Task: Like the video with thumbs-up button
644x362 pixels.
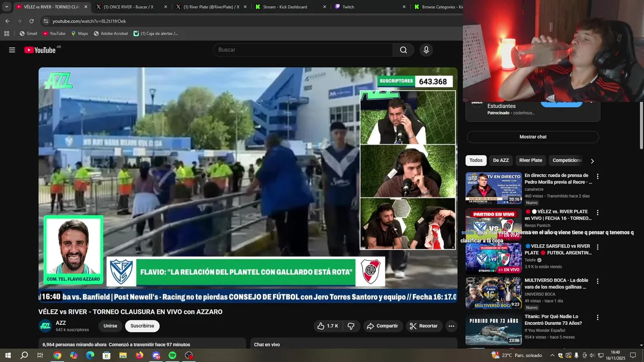Action: pyautogui.click(x=327, y=326)
